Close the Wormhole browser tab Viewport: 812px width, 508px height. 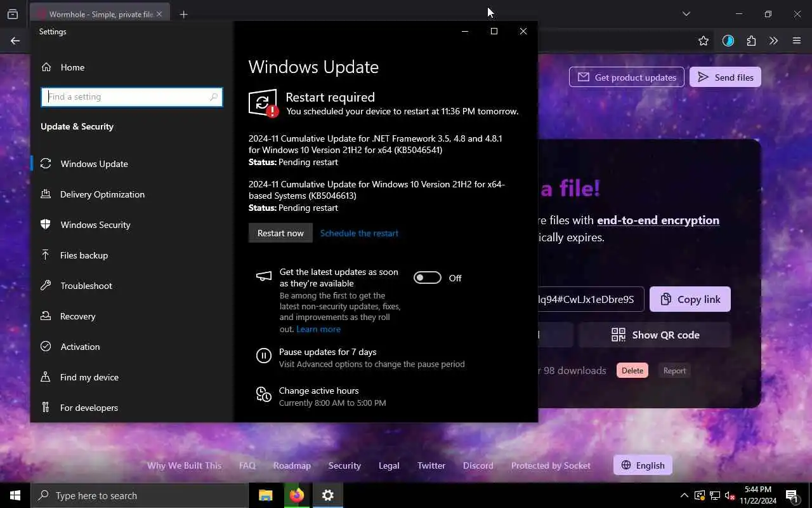159,14
